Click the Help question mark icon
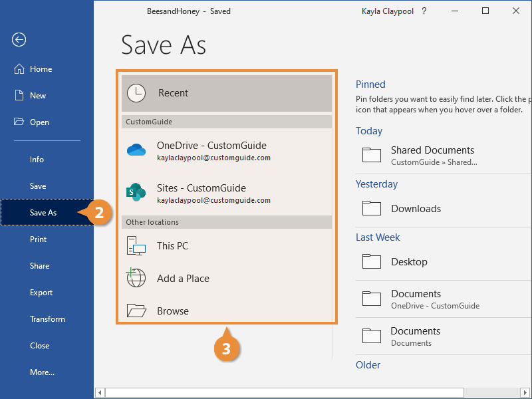 (424, 11)
